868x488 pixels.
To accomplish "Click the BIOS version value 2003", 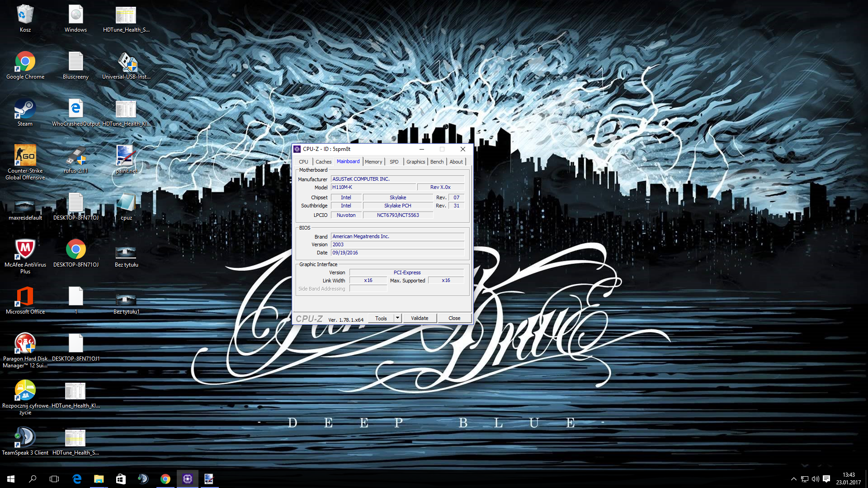I will pos(397,244).
